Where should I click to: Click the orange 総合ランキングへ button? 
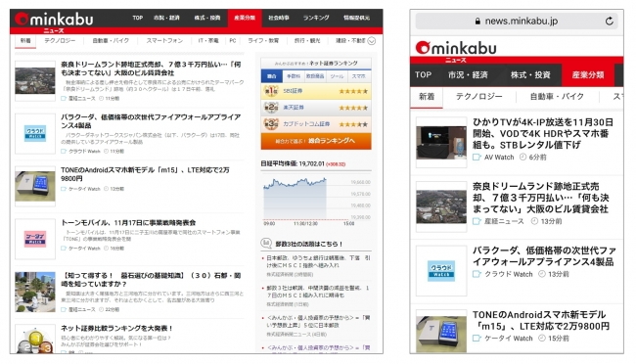(316, 141)
